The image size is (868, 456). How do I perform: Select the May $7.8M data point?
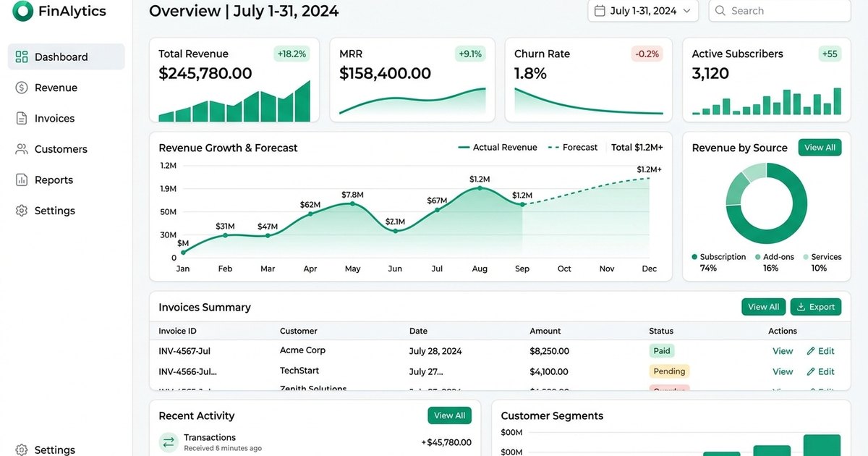point(352,204)
